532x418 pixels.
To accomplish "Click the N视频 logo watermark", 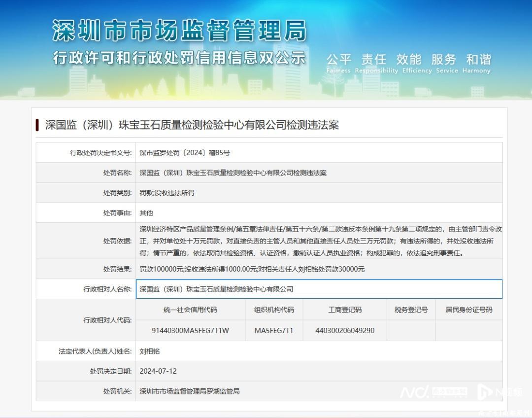I will [499, 392].
